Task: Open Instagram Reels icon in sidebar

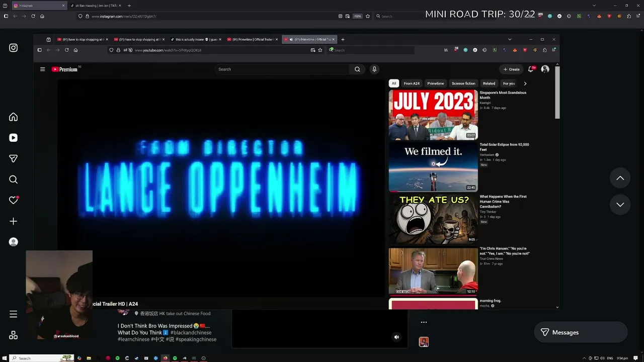Action: tap(14, 138)
